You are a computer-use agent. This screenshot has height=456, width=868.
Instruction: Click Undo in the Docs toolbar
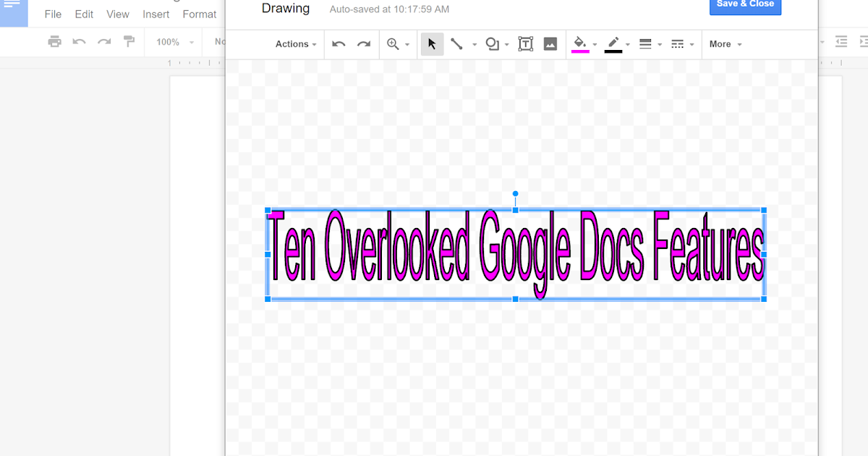pos(80,42)
